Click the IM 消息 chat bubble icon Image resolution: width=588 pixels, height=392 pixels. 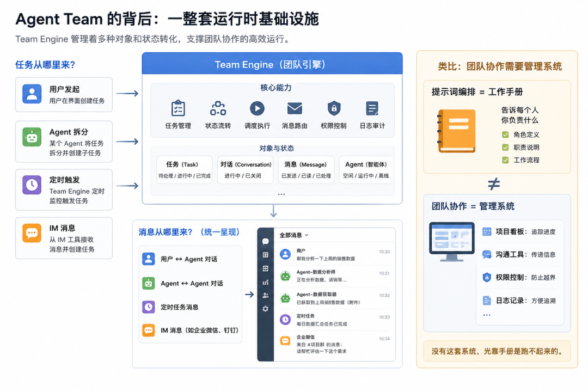32,233
